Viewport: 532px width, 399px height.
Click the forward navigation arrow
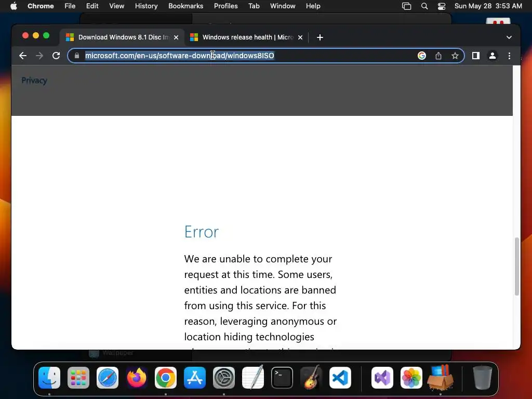pos(39,56)
